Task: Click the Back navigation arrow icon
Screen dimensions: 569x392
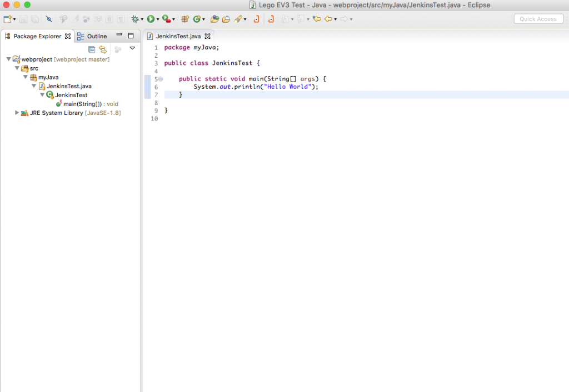Action: coord(328,19)
